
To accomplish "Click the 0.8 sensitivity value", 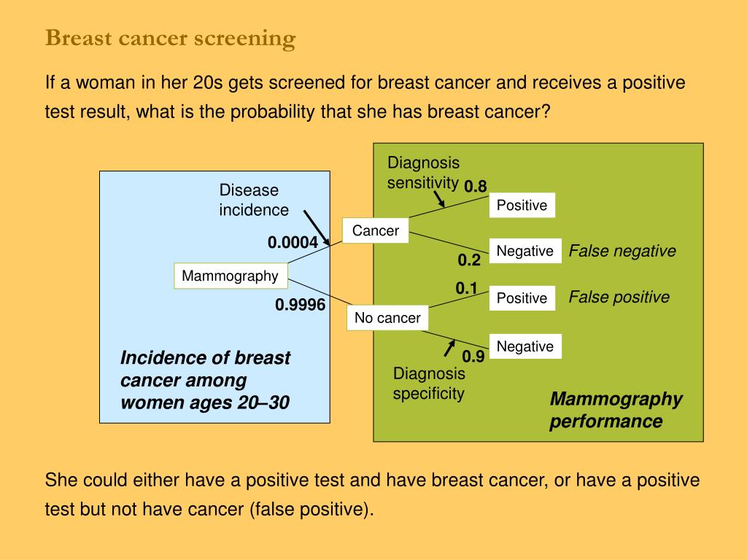I will (476, 186).
